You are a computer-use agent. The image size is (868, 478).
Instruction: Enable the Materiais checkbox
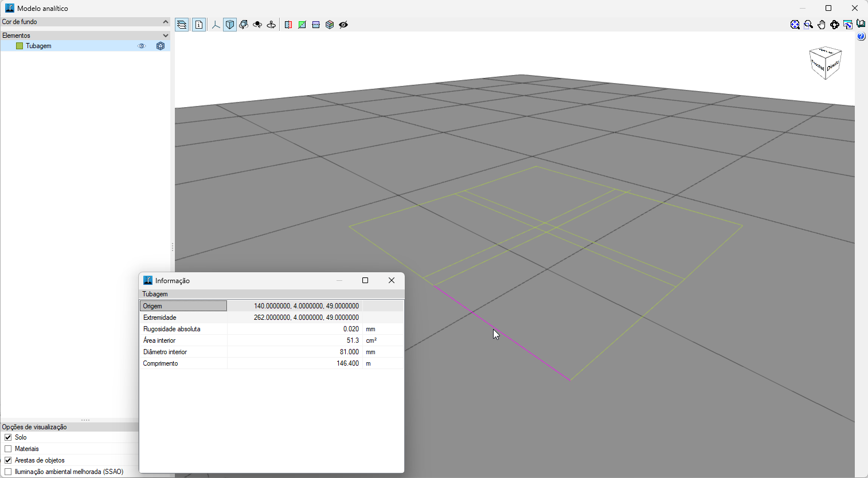(x=8, y=449)
